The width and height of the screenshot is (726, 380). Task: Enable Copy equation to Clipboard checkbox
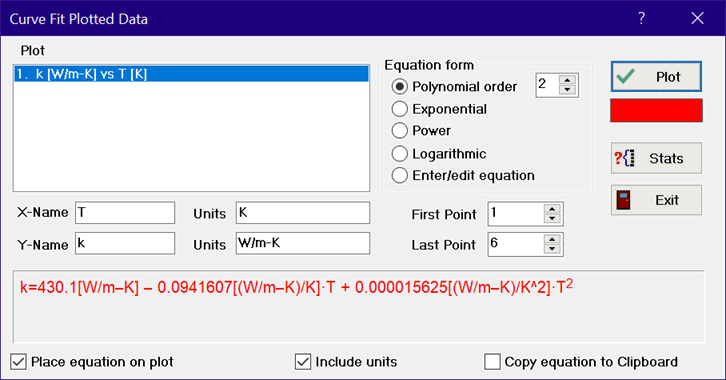pos(492,361)
